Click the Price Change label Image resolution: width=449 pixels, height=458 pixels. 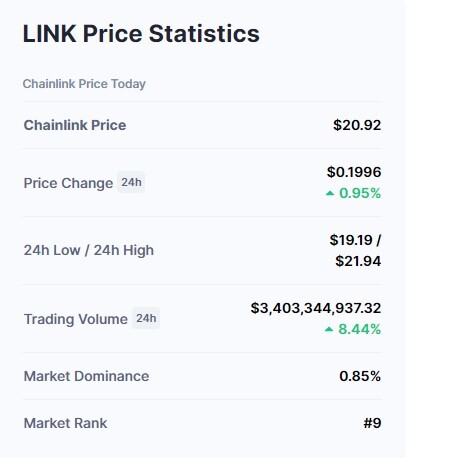(x=68, y=183)
